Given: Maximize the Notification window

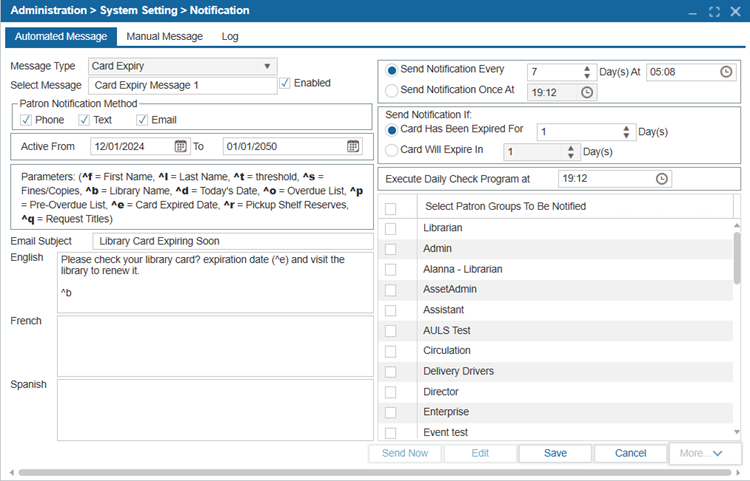Looking at the screenshot, I should [x=714, y=11].
